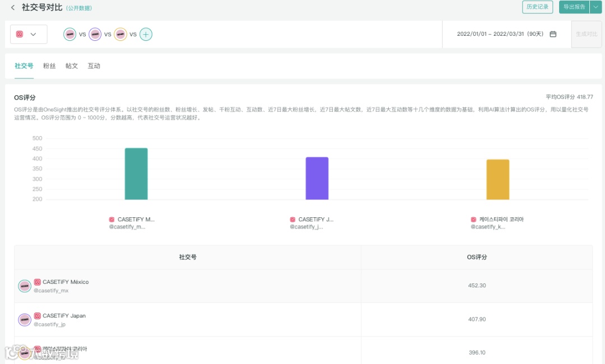
Task: Click the CASETiFY Japan row avatar
Action: coord(25,320)
